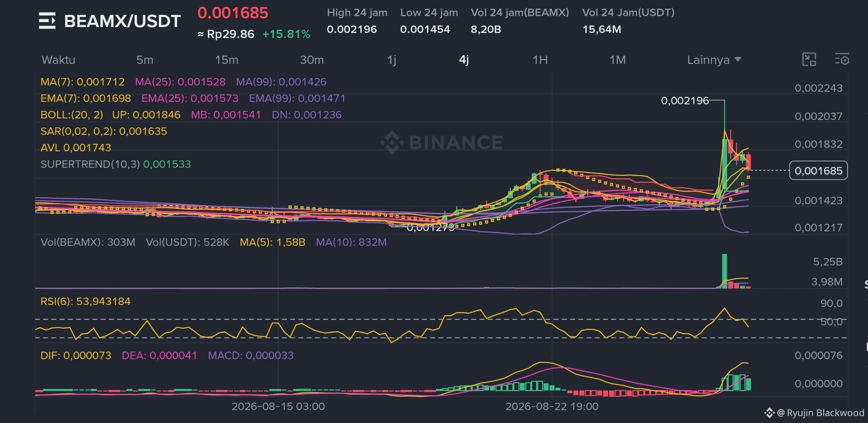Image resolution: width=868 pixels, height=423 pixels.
Task: Open the chart indicator settings icon
Action: 842,60
